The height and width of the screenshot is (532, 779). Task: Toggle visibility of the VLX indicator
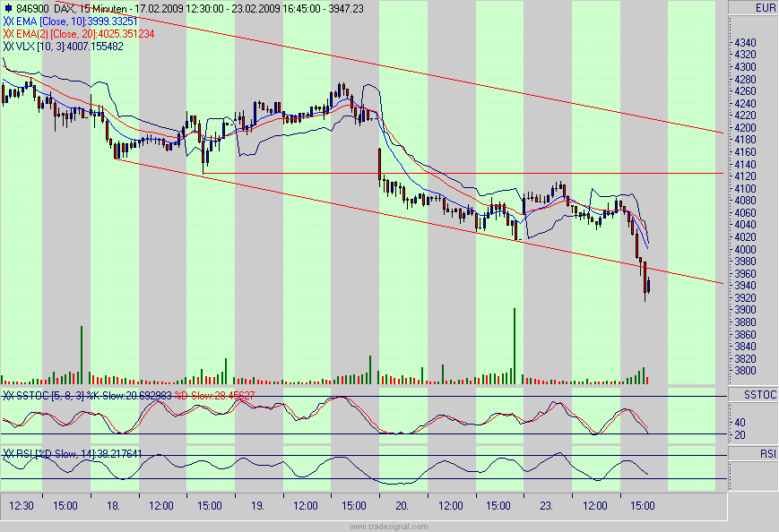coord(7,44)
